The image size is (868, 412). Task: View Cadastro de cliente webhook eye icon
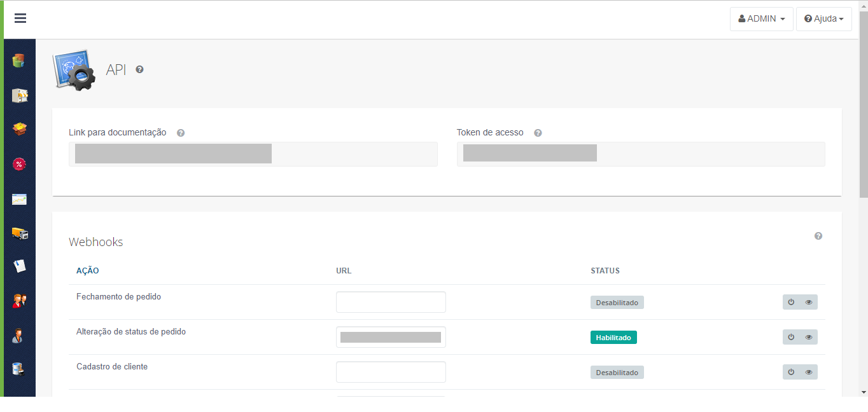click(809, 372)
